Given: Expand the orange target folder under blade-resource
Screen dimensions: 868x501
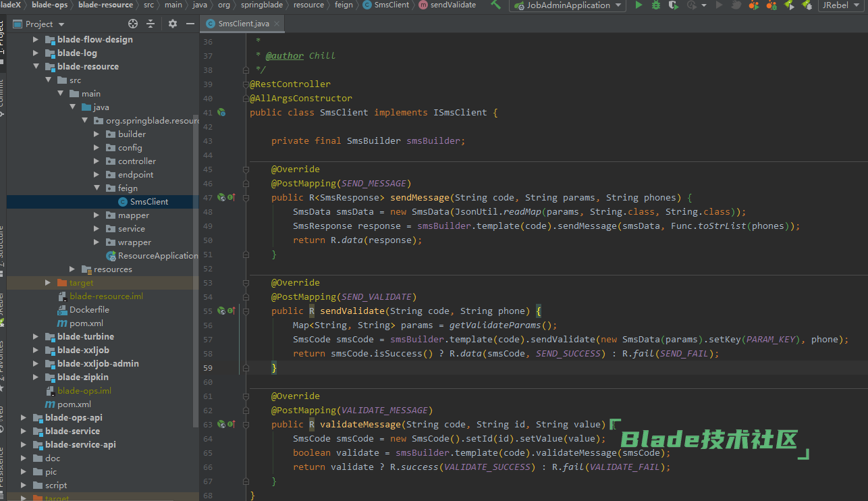Looking at the screenshot, I should coord(48,283).
